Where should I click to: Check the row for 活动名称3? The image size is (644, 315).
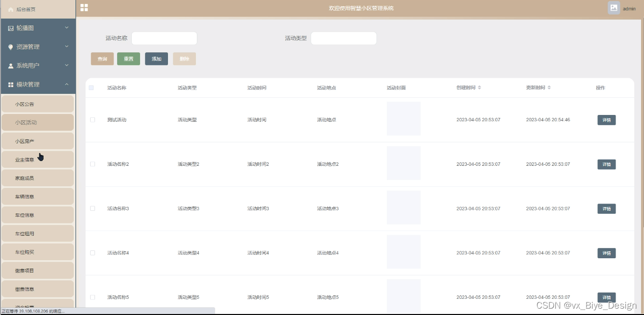click(93, 208)
